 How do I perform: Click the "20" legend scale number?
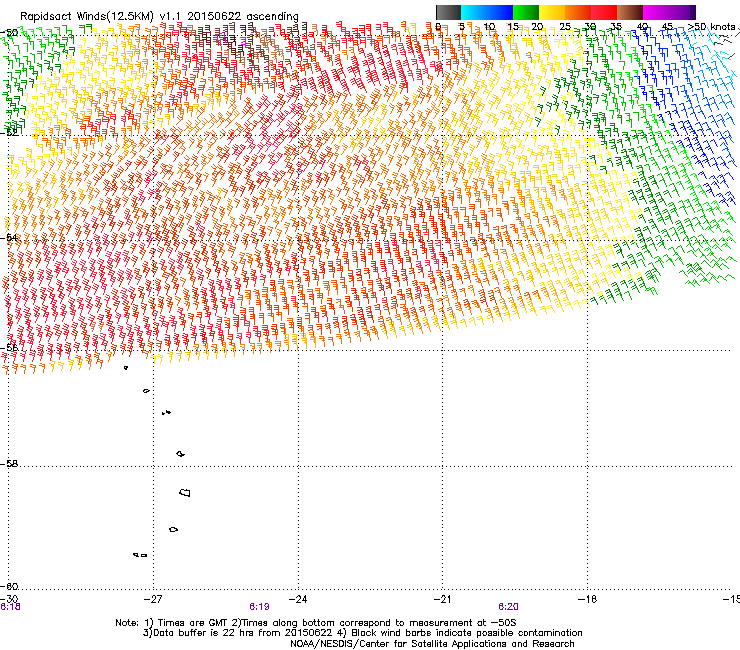(537, 26)
